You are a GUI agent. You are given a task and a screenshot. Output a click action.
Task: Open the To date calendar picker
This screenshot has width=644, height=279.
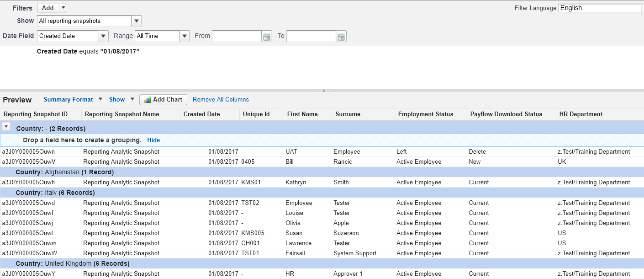341,37
